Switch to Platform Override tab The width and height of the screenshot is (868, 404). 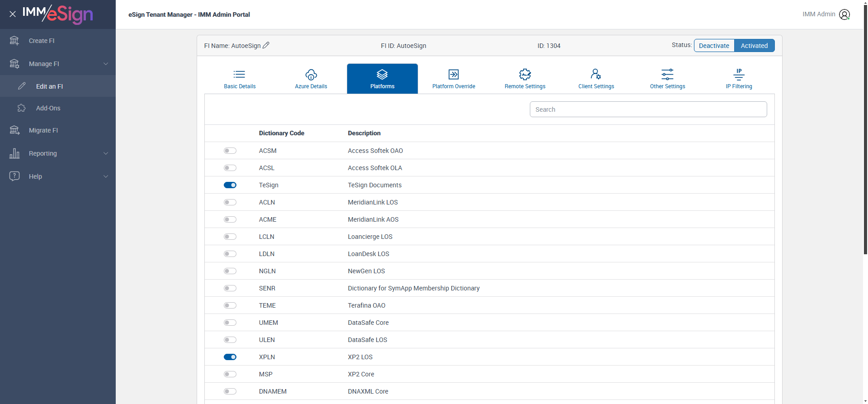[453, 79]
